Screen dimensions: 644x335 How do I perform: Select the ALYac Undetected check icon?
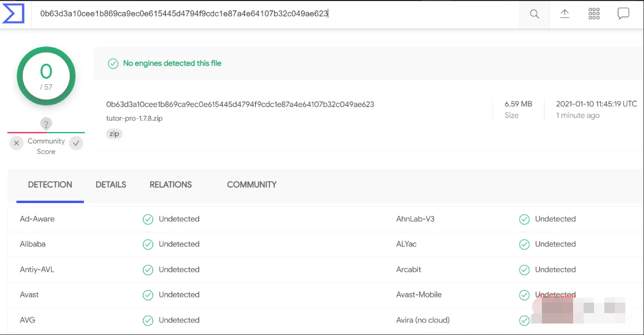click(x=524, y=244)
